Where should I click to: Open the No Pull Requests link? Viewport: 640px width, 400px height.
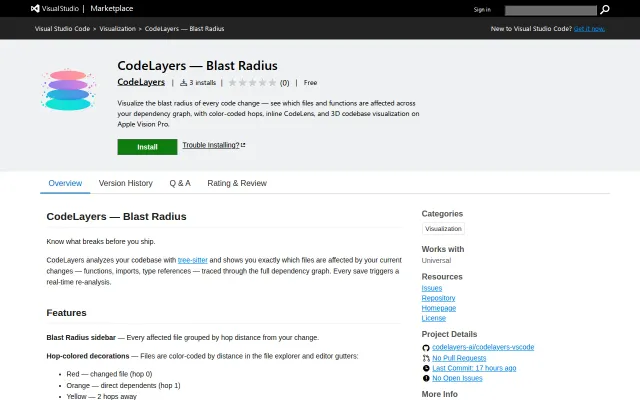[x=459, y=358]
